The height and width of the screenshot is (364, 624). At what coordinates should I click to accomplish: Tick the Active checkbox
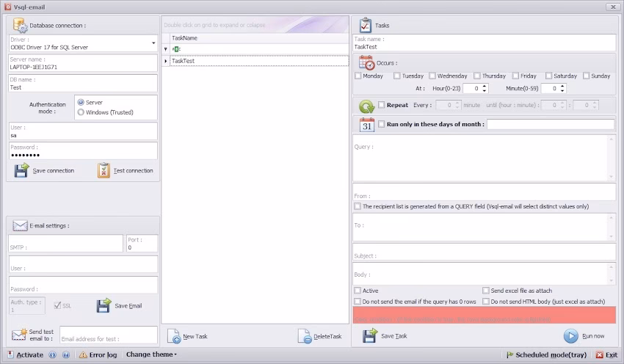(358, 291)
